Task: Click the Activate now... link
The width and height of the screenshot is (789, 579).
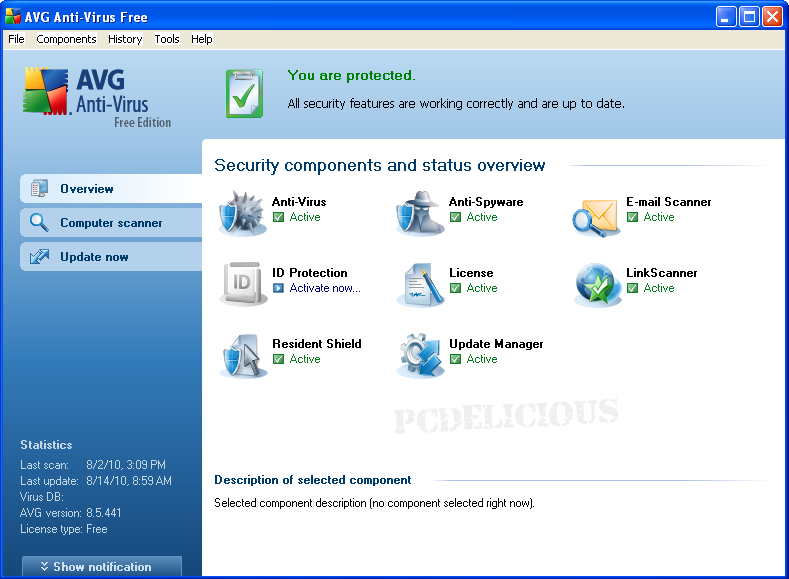Action: coord(325,288)
